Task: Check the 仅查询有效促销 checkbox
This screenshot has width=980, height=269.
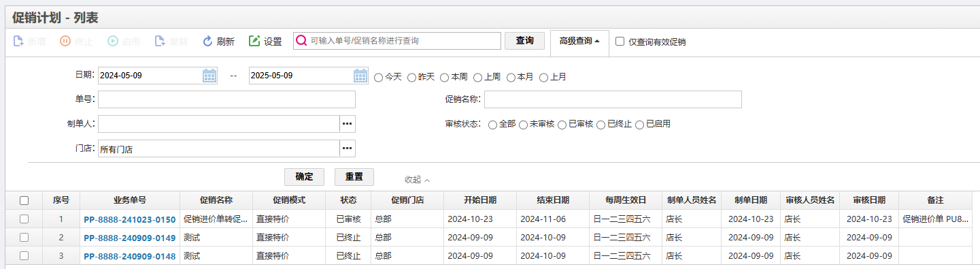Action: 620,41
